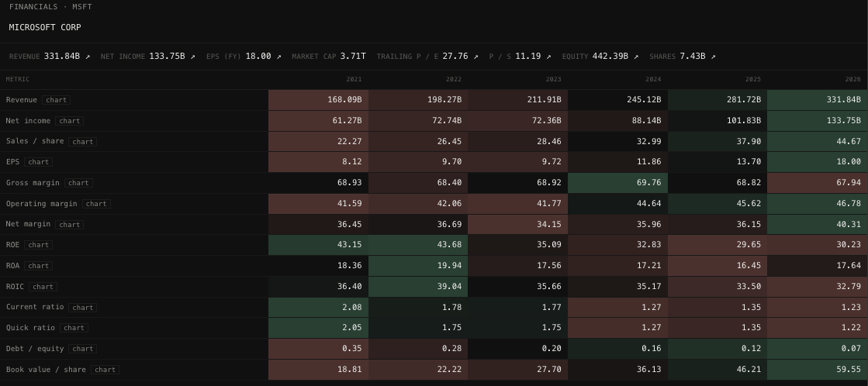The image size is (868, 386).
Task: Select ROA 2025 cell 16.45
Action: [x=718, y=266]
